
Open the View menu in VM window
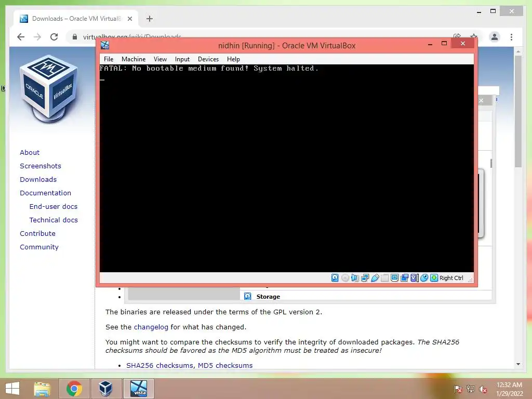coord(160,59)
